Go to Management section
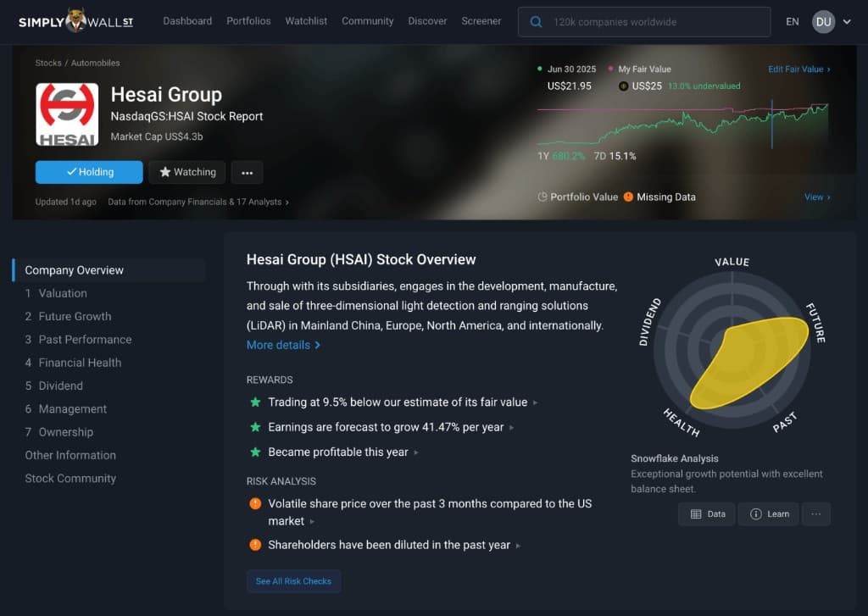 click(66, 409)
